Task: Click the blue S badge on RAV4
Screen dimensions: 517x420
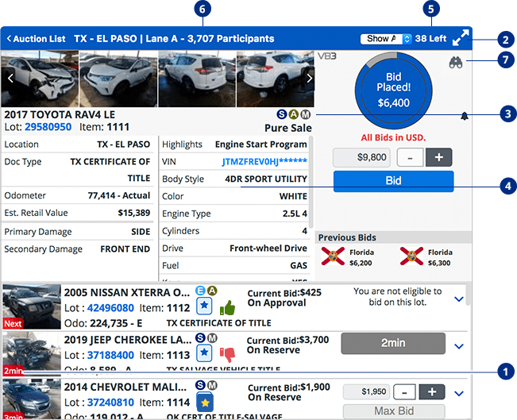Action: click(x=282, y=114)
